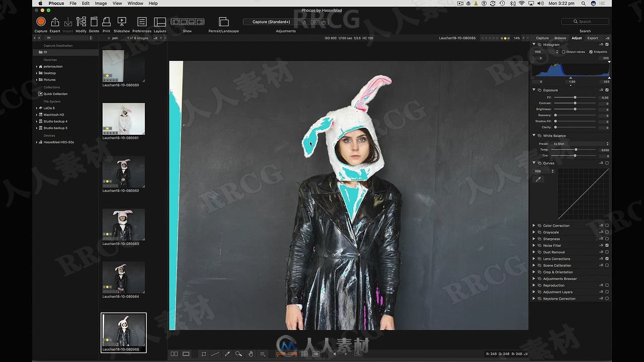
Task: Open the Curves tool options menu icon
Action: point(601,163)
